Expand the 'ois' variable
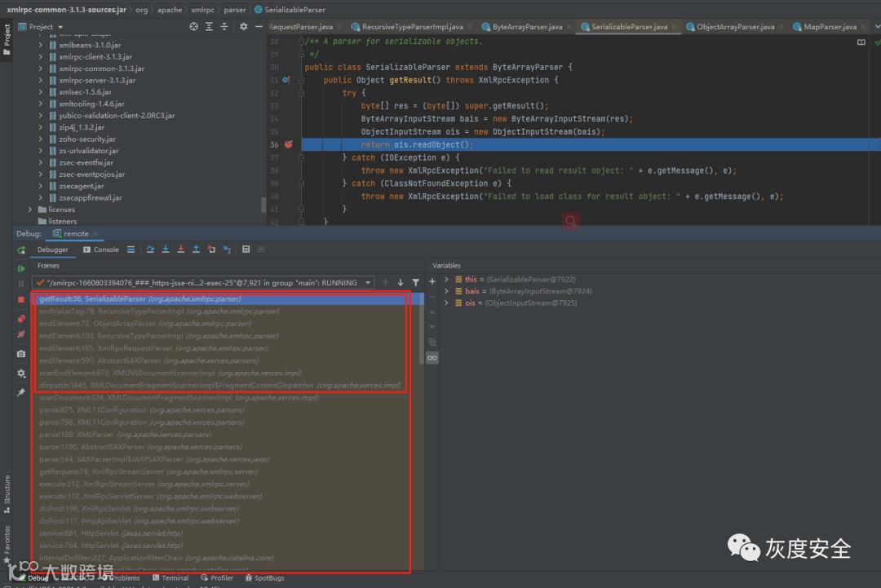Screen dimensions: 881x588 447,303
